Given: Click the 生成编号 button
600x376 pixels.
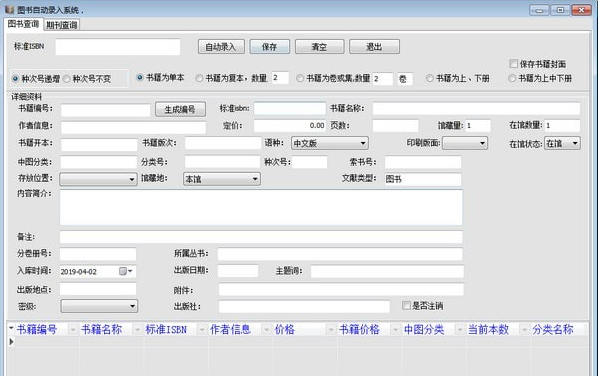Looking at the screenshot, I should (180, 109).
